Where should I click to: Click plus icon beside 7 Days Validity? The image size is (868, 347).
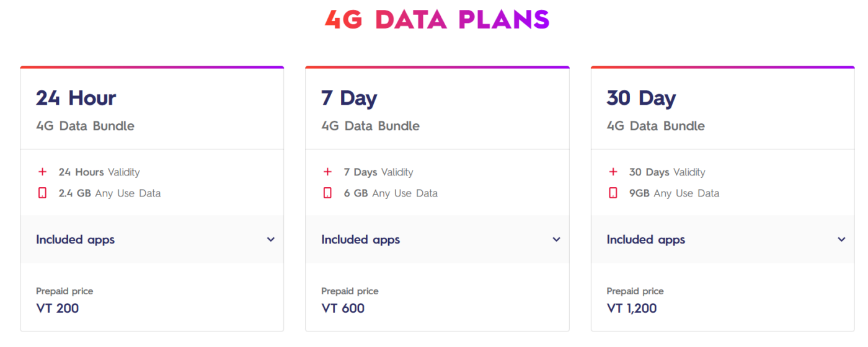coord(327,172)
